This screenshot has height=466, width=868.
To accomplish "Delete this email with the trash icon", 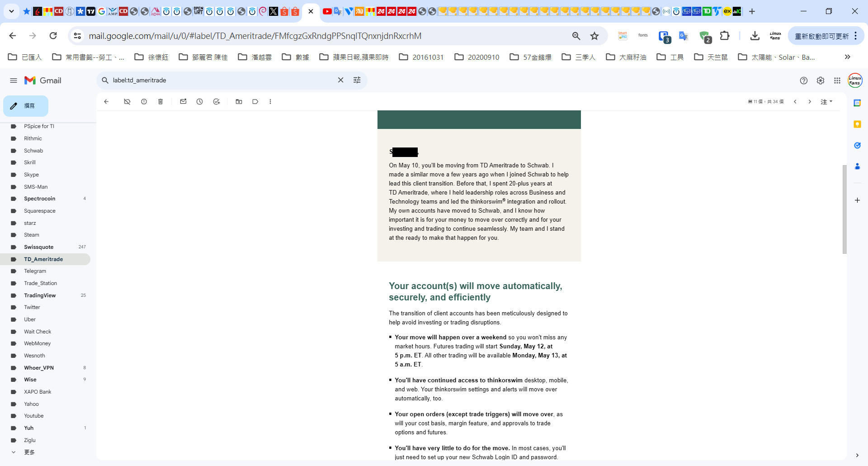I will (x=160, y=102).
